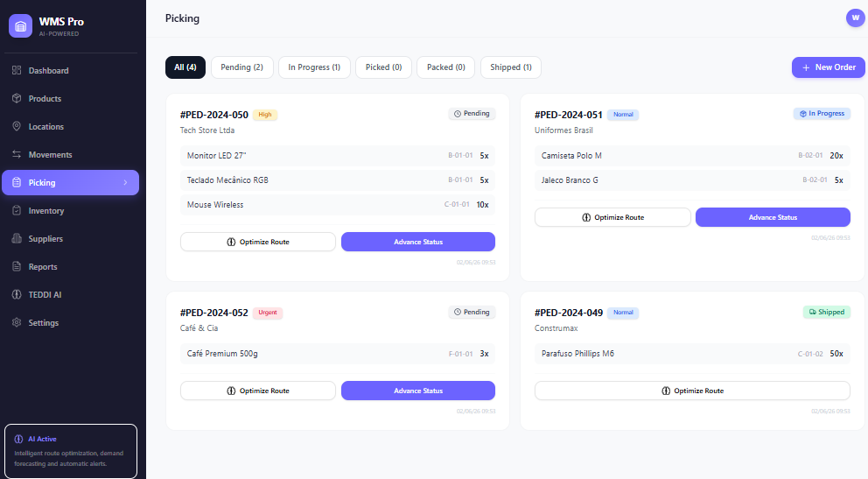
Task: Click the Reports document icon in sidebar
Action: [x=17, y=266]
